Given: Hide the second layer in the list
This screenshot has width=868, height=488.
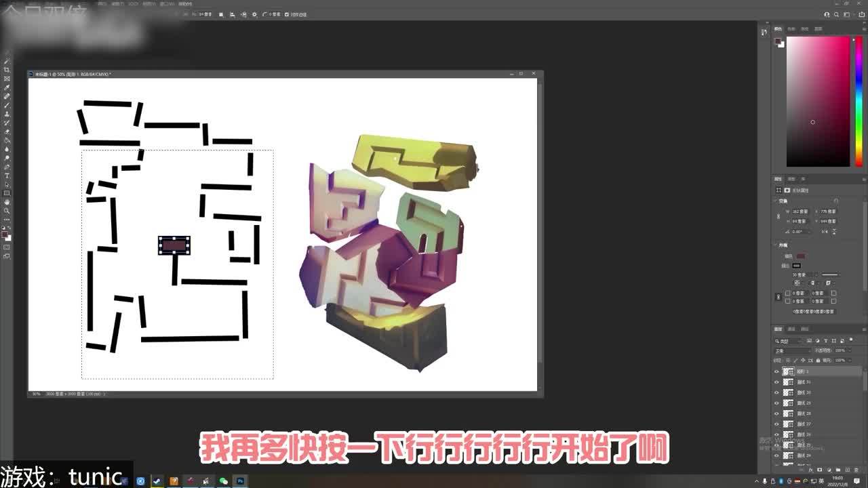Looking at the screenshot, I should (776, 382).
